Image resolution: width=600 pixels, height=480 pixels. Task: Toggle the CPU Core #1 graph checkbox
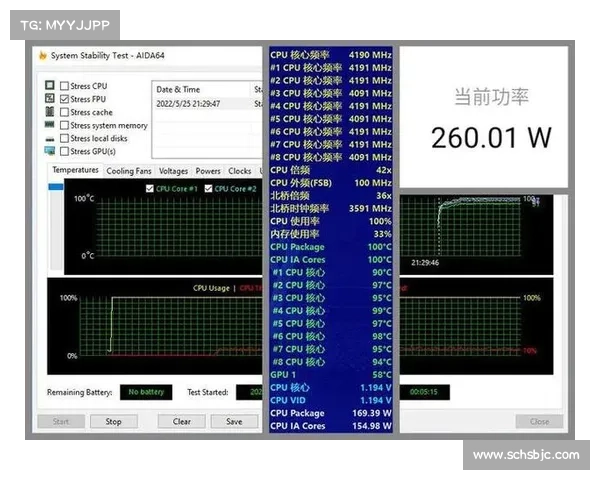tap(151, 188)
